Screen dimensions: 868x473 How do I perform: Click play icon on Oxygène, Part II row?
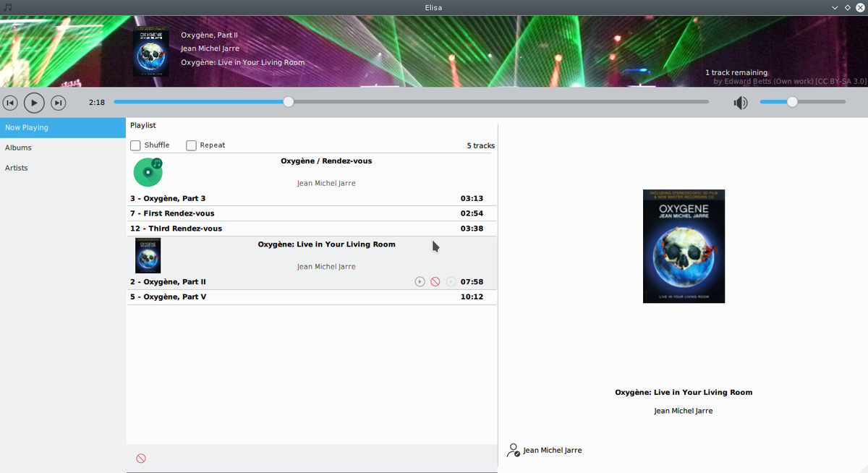420,281
